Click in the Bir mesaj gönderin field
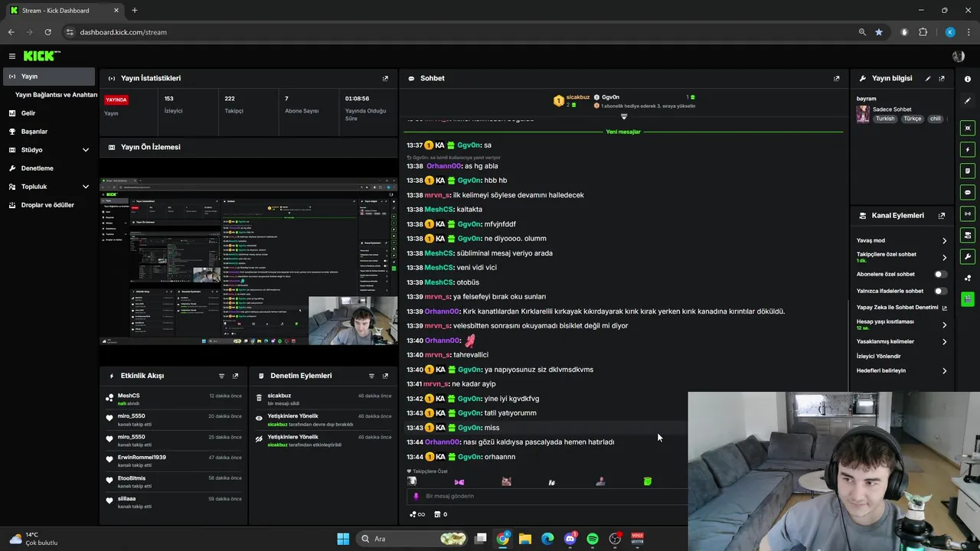The width and height of the screenshot is (980, 551). pyautogui.click(x=547, y=496)
